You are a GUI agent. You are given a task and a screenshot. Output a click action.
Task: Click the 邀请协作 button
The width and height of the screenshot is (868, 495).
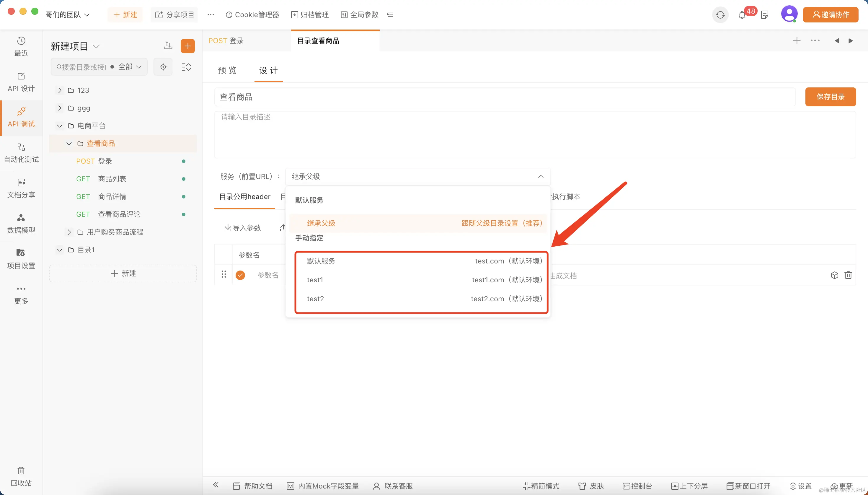830,15
